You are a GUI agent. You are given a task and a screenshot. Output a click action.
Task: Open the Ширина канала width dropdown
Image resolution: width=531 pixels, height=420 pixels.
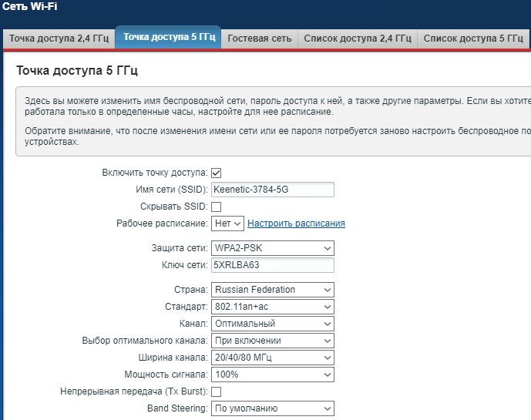pos(272,358)
